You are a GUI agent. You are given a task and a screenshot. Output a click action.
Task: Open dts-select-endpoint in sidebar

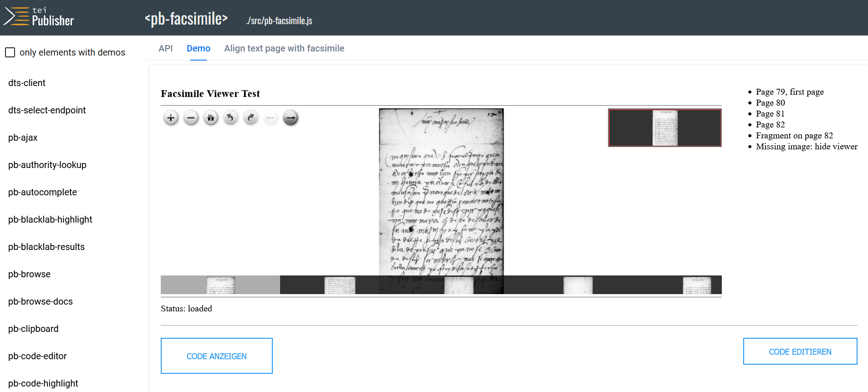[47, 110]
